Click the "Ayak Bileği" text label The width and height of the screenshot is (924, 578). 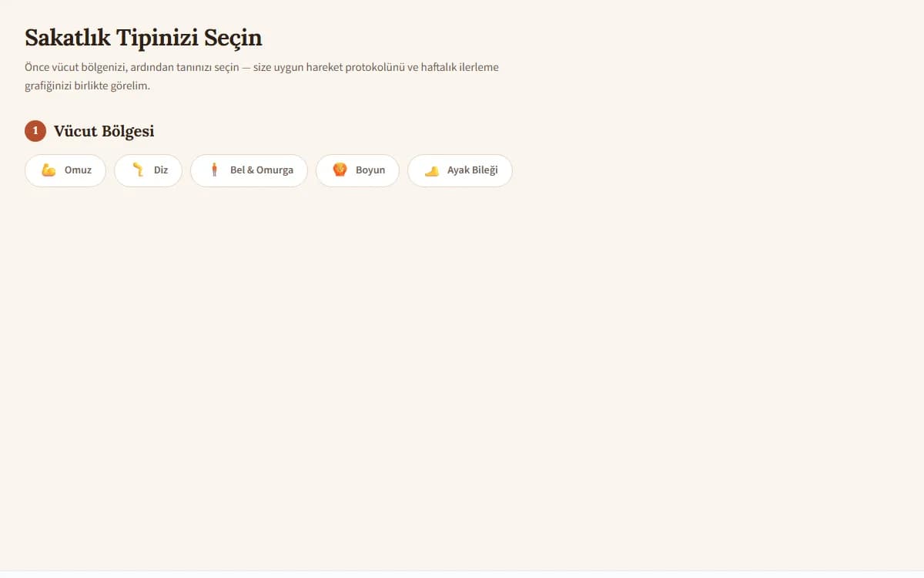coord(473,170)
